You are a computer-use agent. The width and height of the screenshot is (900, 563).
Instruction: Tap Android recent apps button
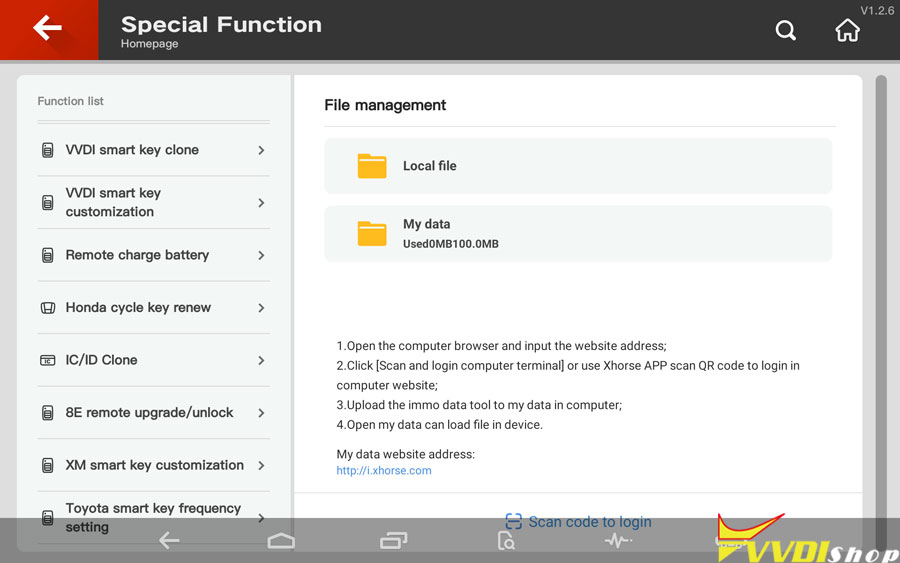(394, 540)
